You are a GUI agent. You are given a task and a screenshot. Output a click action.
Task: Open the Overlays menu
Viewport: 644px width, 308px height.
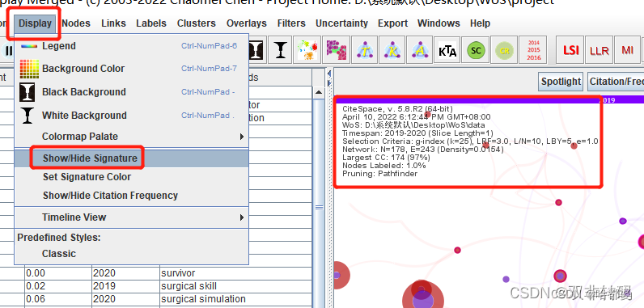click(247, 23)
